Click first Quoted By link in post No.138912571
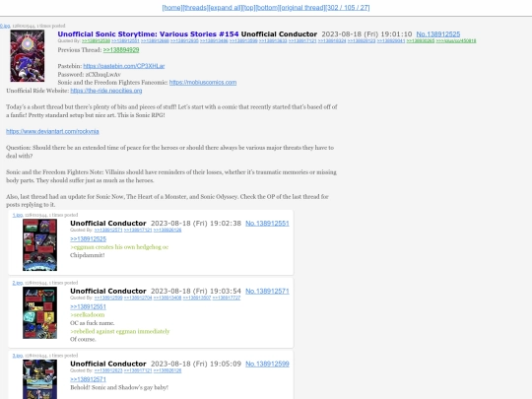The height and width of the screenshot is (399, 532). coord(108,298)
